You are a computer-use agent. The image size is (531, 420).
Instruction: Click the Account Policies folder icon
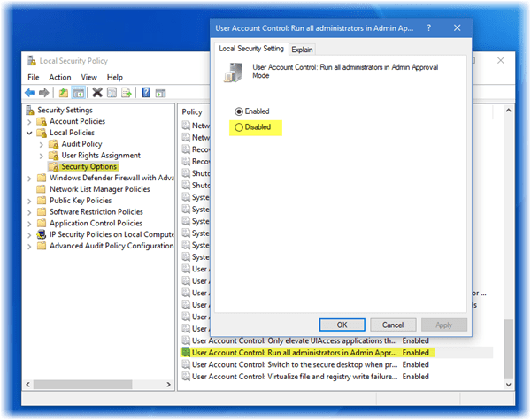click(42, 121)
